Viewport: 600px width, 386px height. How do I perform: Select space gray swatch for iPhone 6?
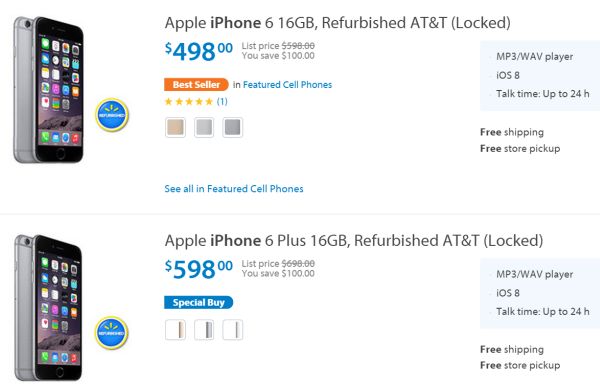click(x=232, y=127)
